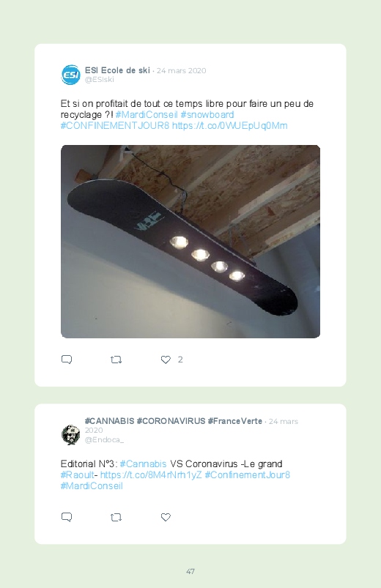This screenshot has width=381, height=588.
Task: Like the Cannabis editorial tweet
Action: coord(166,517)
